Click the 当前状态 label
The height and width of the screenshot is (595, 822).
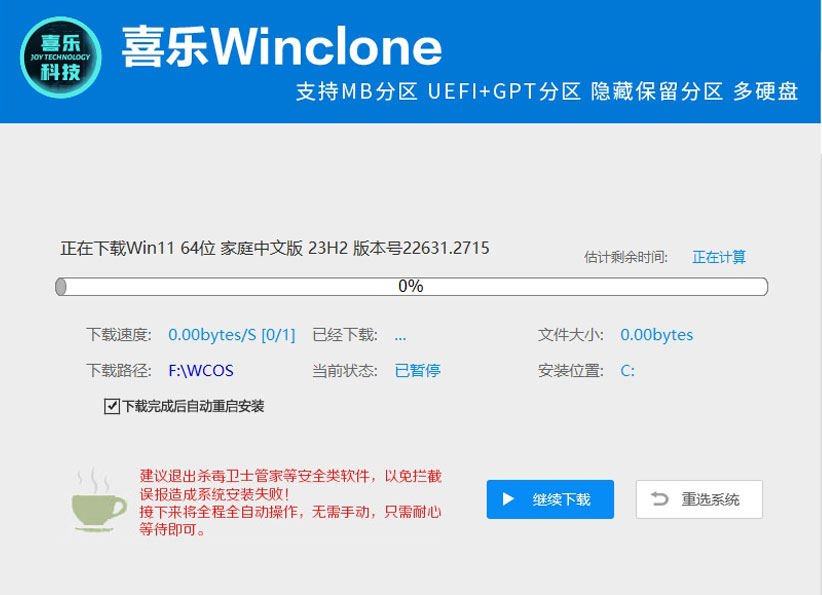tap(345, 371)
